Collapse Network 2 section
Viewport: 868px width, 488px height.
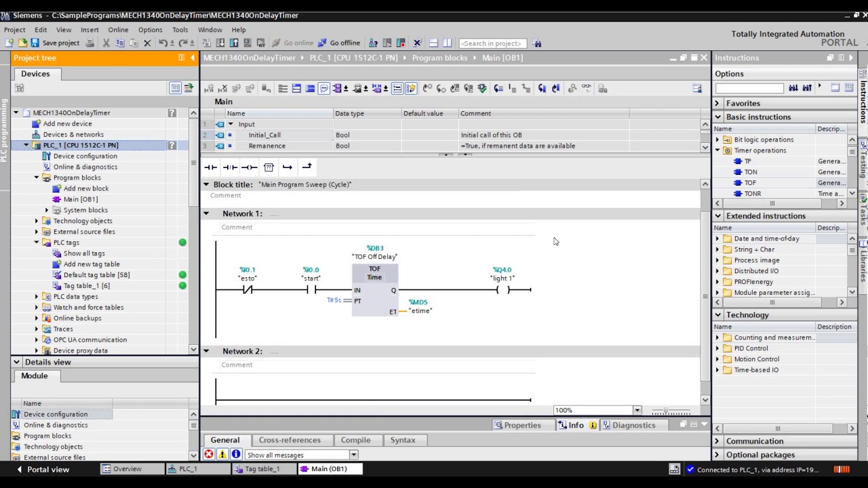coord(206,351)
